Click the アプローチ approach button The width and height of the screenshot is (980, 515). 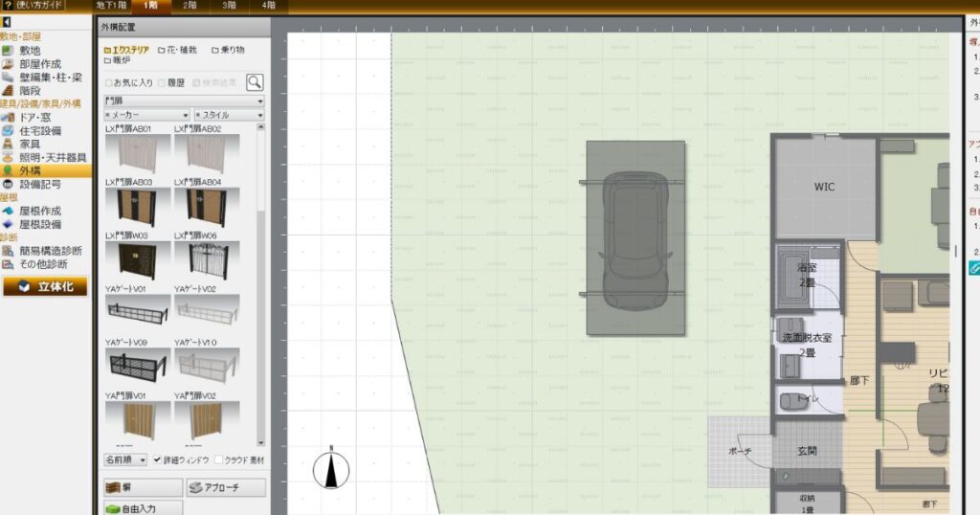(226, 487)
